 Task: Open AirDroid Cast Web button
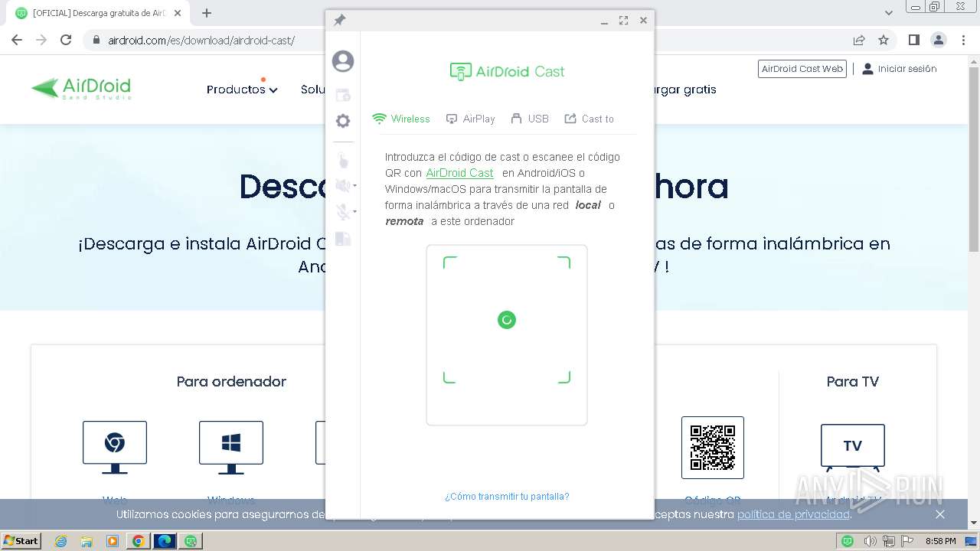pos(802,69)
